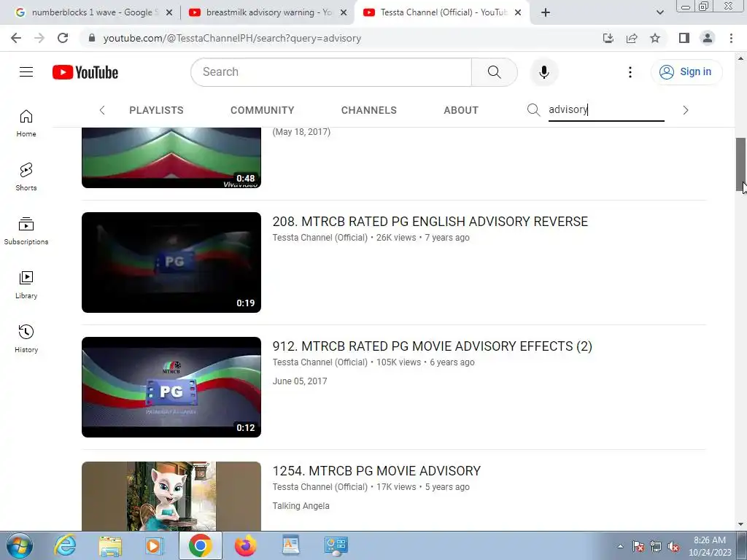747x560 pixels.
Task: Click the search magnifier button
Action: (494, 72)
